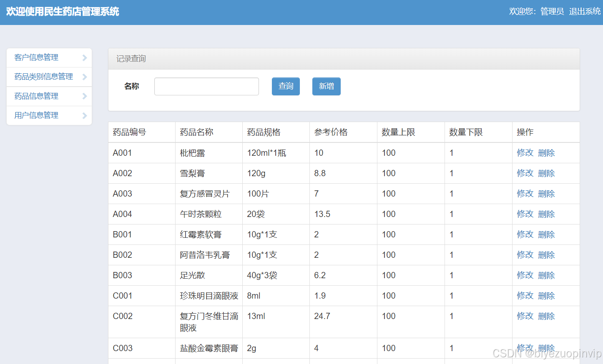Modify the C001 珍珠明目滴眼液 entry

(x=525, y=296)
